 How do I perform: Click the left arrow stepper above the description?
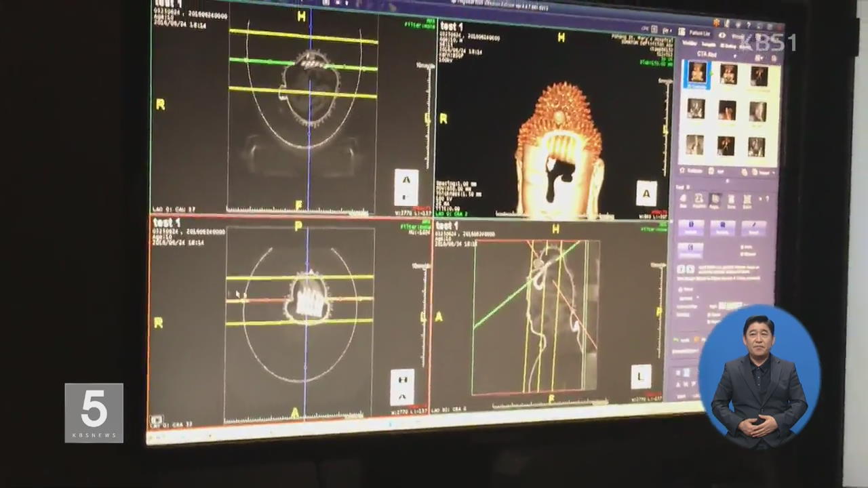coord(681,269)
